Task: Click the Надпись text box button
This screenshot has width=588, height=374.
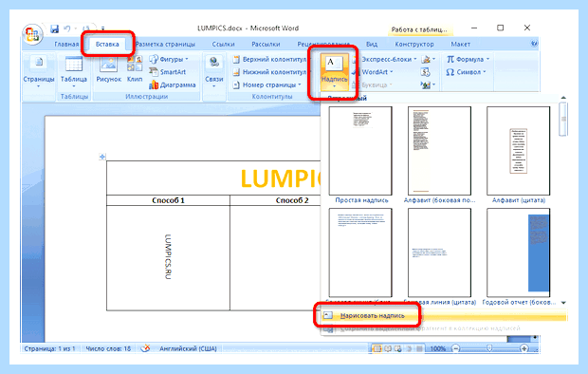Action: tap(334, 72)
